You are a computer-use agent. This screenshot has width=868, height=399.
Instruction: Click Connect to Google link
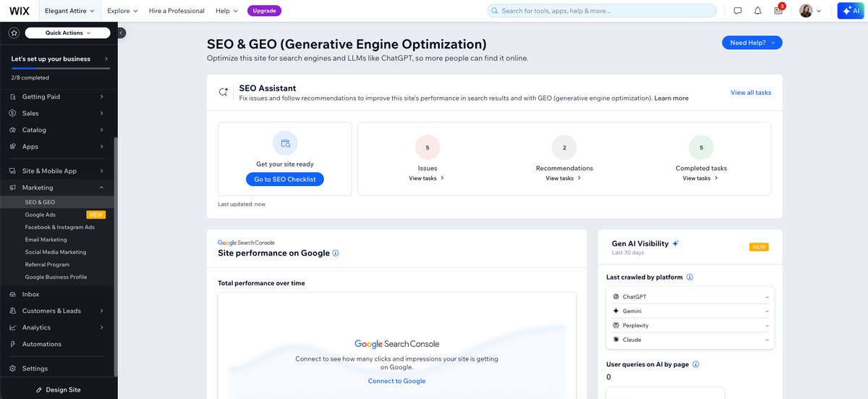396,381
